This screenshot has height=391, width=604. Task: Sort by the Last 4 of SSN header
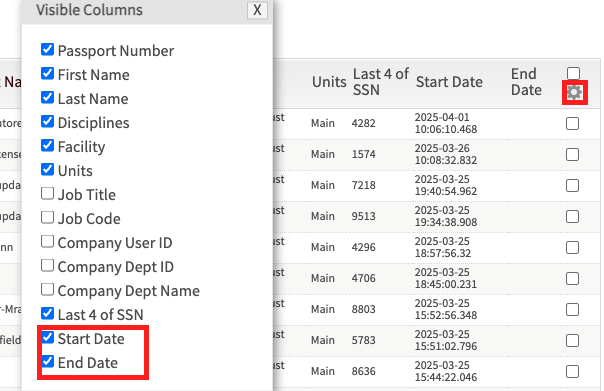point(381,82)
